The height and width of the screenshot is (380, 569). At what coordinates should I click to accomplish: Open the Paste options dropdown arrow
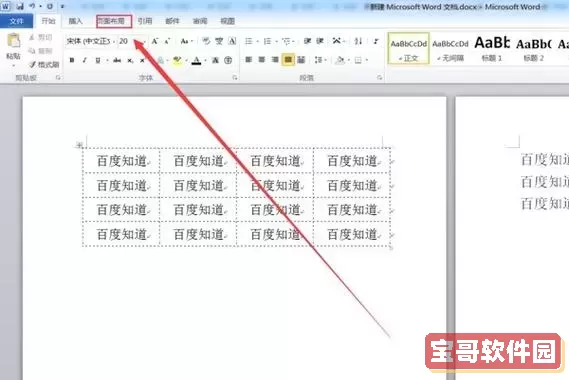[x=13, y=66]
